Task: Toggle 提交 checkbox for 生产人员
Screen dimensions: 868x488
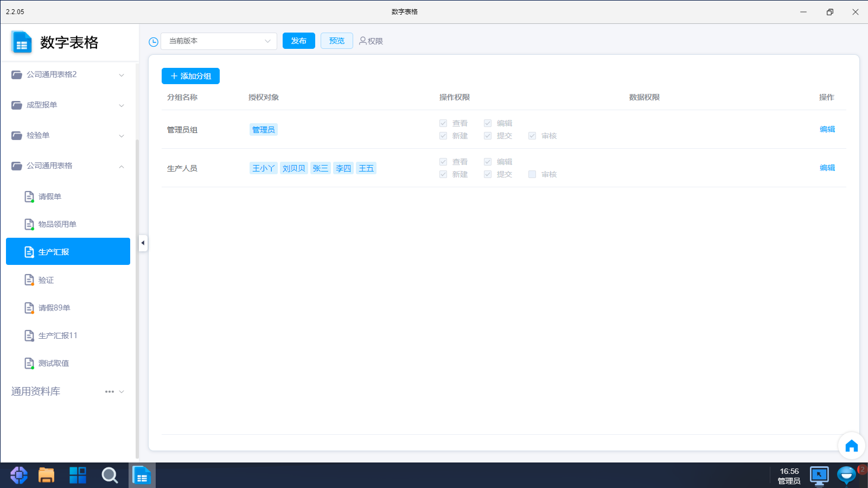Action: click(488, 174)
